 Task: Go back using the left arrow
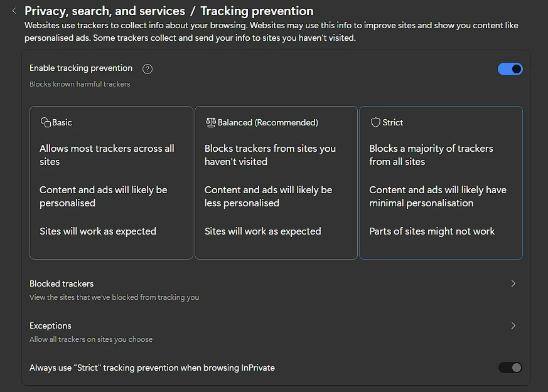[x=14, y=11]
